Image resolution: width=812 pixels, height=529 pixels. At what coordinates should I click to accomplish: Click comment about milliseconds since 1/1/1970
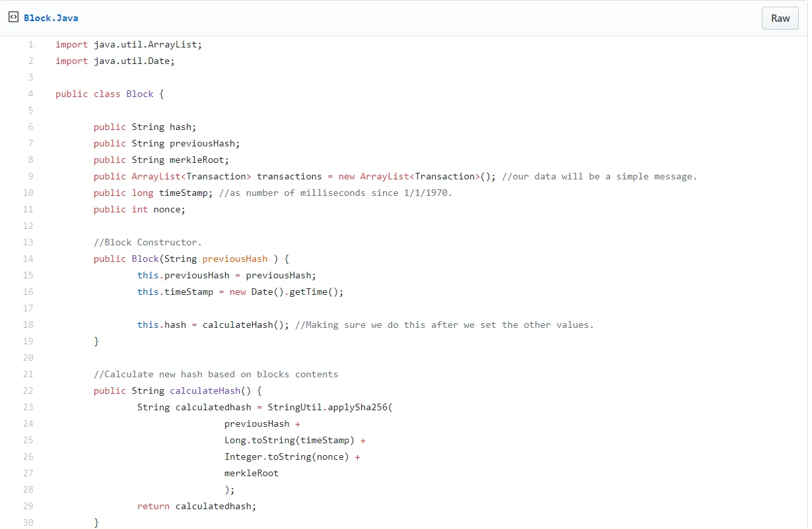[335, 193]
